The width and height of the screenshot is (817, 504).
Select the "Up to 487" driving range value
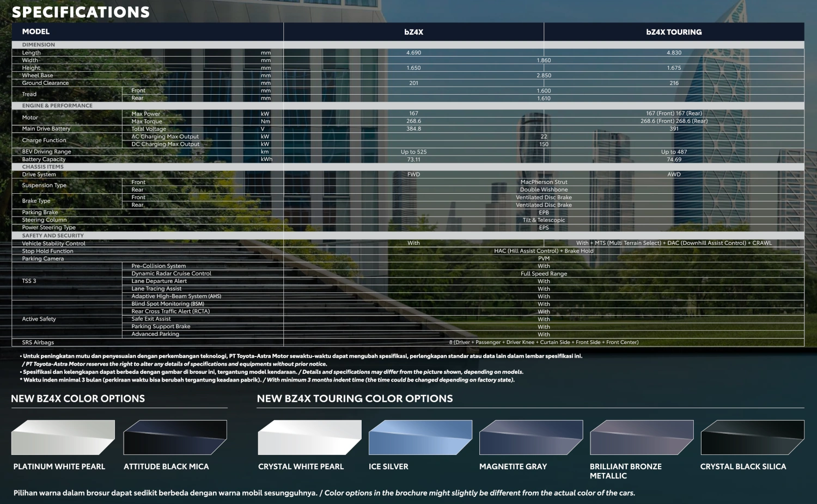click(674, 152)
